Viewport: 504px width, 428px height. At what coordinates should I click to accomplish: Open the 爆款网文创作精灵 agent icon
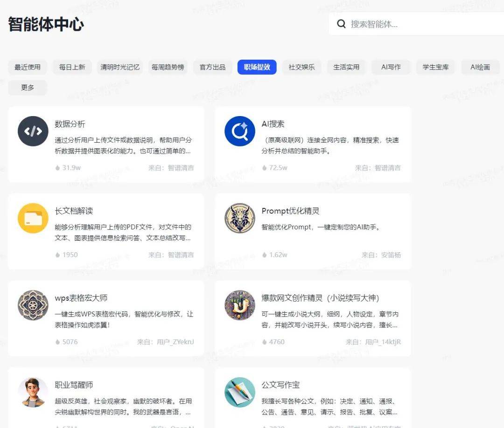click(239, 305)
